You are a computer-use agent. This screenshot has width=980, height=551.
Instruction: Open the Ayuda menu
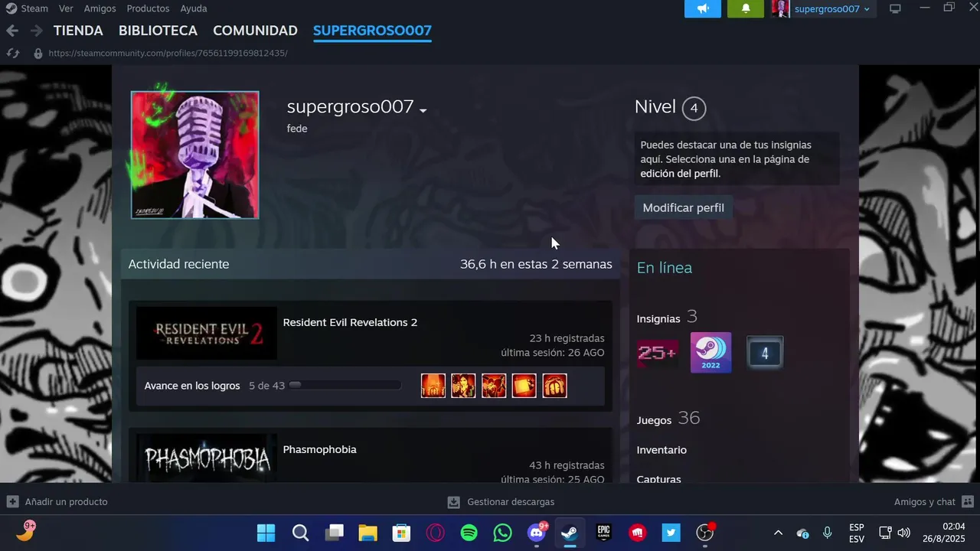coord(193,8)
